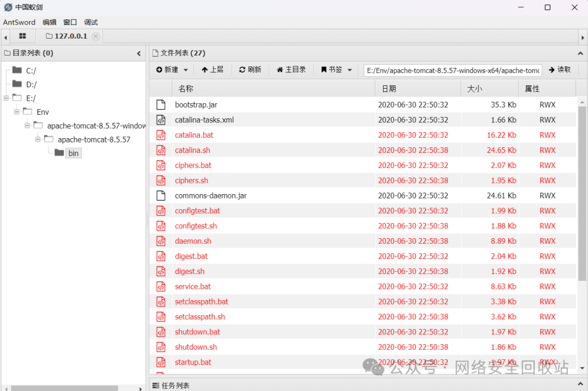Image resolution: width=588 pixels, height=391 pixels.
Task: Close the 127.0.0.1 tab
Action: point(96,36)
